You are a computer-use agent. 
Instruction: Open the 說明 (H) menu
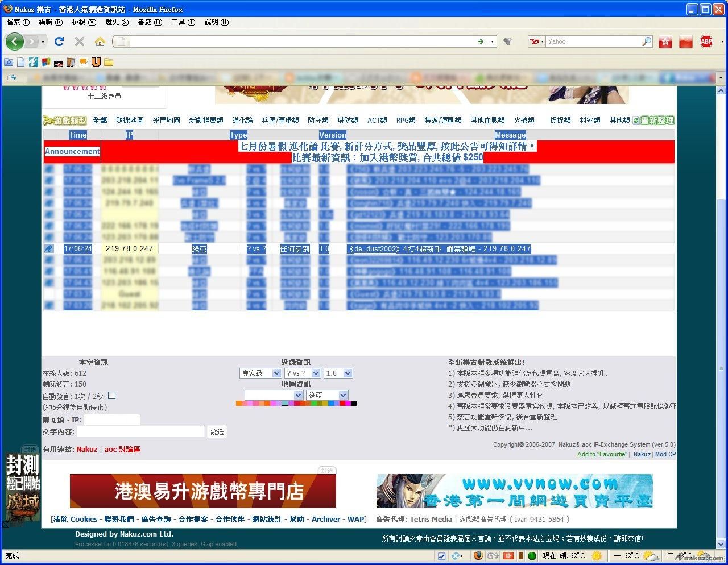click(217, 22)
